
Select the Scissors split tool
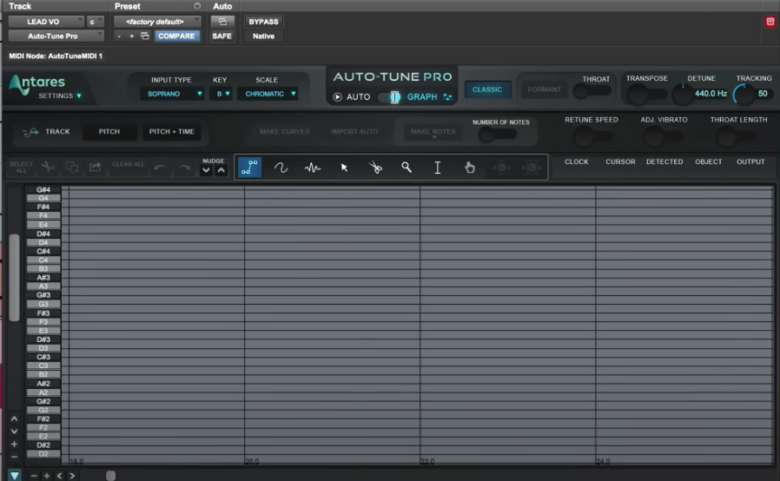375,168
